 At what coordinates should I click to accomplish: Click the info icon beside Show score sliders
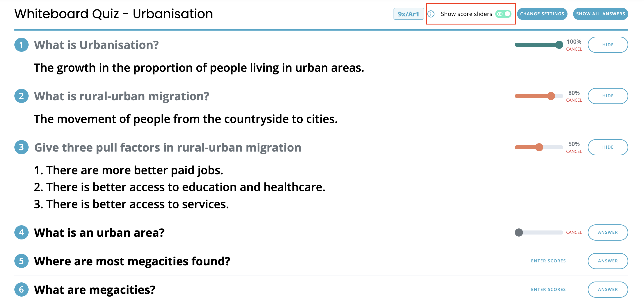point(431,14)
